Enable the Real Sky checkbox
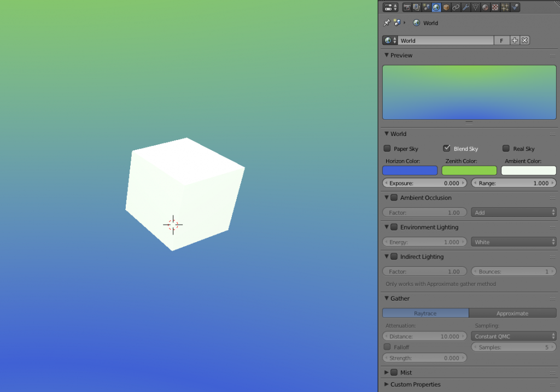This screenshot has height=392, width=560. click(506, 149)
